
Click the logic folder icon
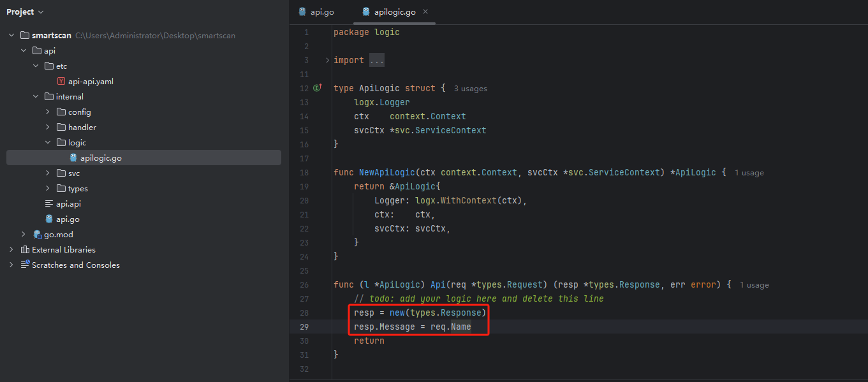point(61,143)
